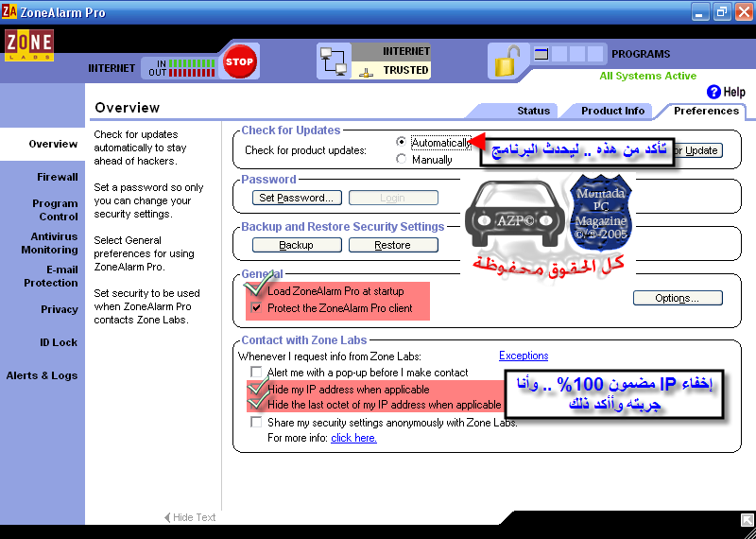Select Automatically for product updates

(402, 142)
